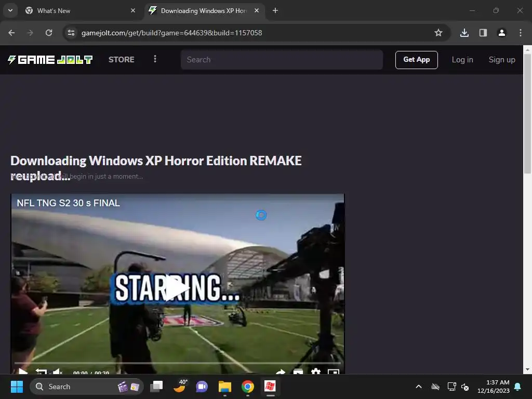532x399 pixels.
Task: Open the tab search dropdown
Action: [x=10, y=10]
